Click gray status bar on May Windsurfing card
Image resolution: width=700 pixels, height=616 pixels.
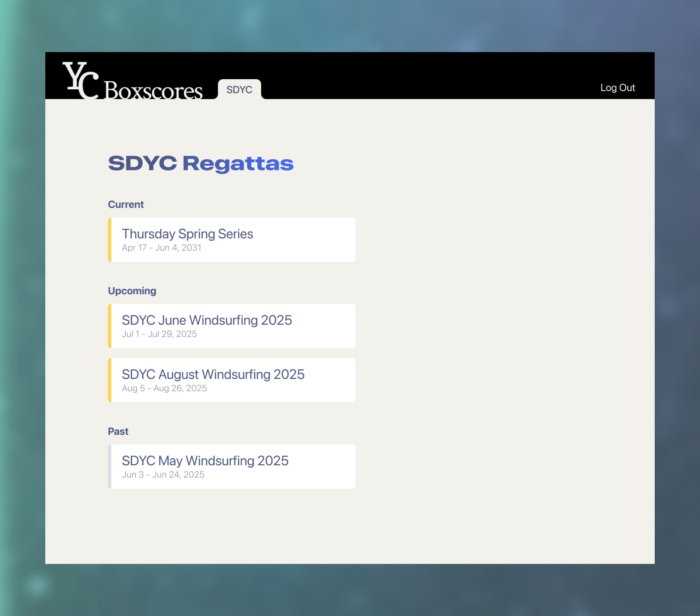tap(110, 467)
